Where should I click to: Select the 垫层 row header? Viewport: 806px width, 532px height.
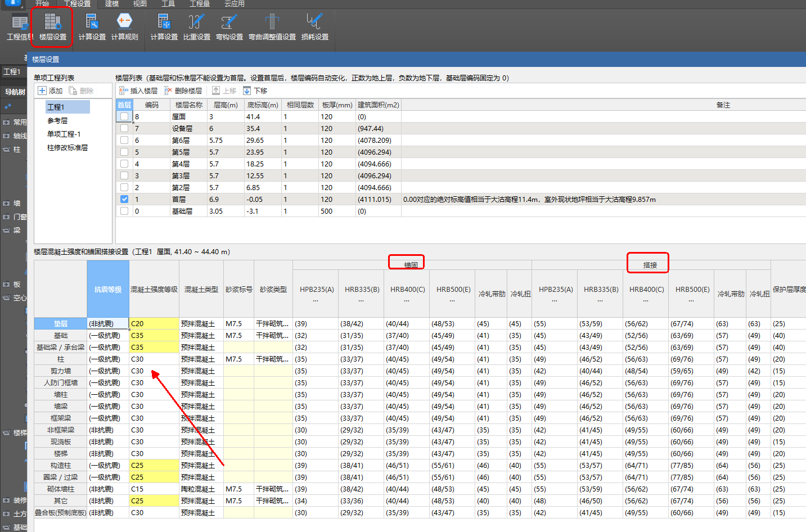pyautogui.click(x=61, y=323)
